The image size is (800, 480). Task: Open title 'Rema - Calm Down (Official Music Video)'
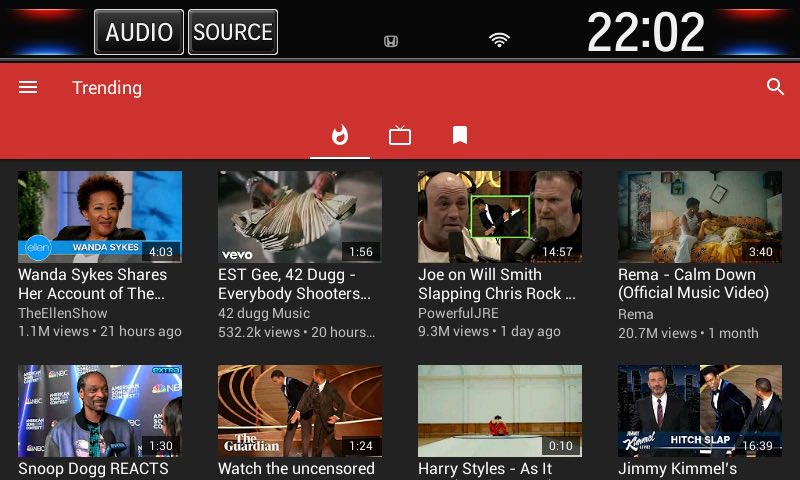[x=693, y=283]
